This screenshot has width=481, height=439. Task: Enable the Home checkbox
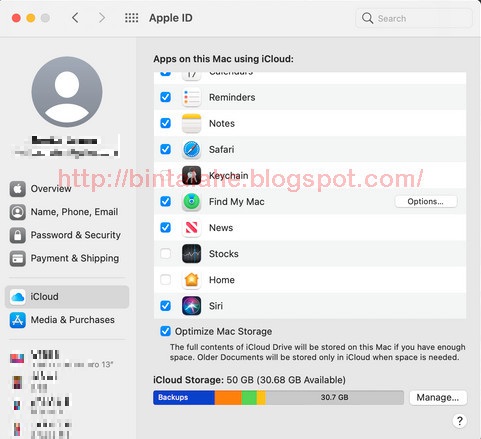click(x=165, y=280)
